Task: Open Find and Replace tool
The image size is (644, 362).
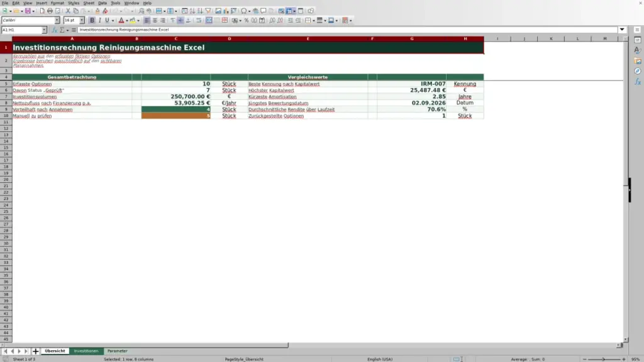Action: [x=142, y=11]
